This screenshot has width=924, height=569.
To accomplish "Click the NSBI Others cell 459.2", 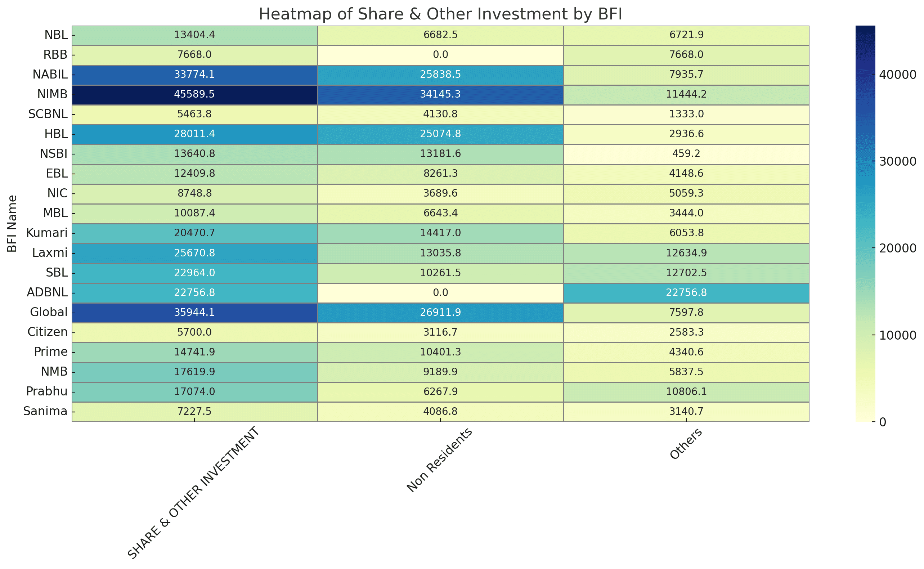I will [686, 153].
